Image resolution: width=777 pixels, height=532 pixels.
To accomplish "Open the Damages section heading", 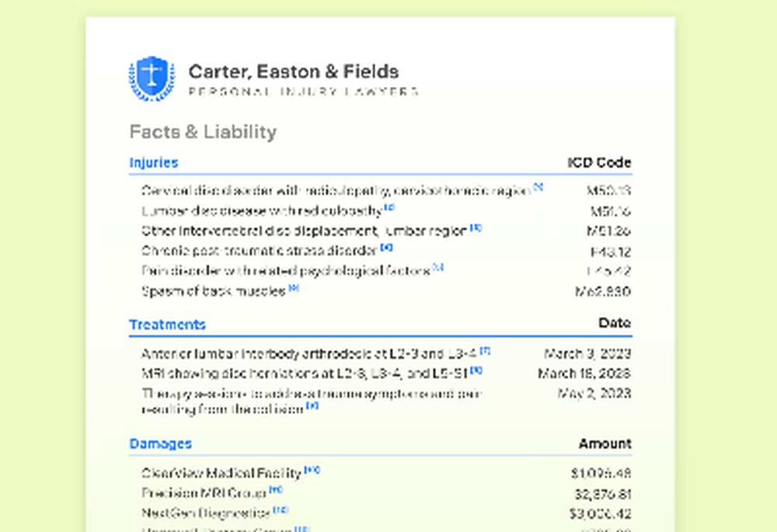I will tap(161, 443).
